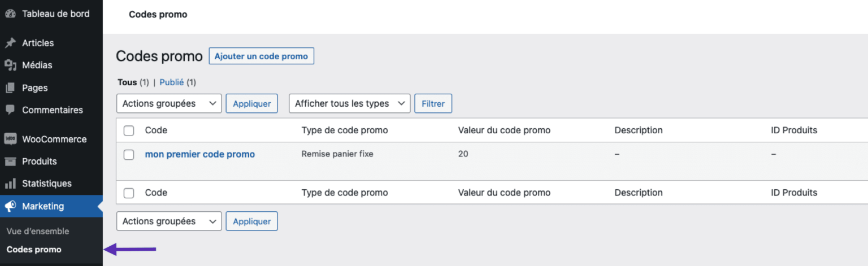868x266 pixels.
Task: Click the Ajouter un code promo button
Action: pyautogui.click(x=261, y=56)
